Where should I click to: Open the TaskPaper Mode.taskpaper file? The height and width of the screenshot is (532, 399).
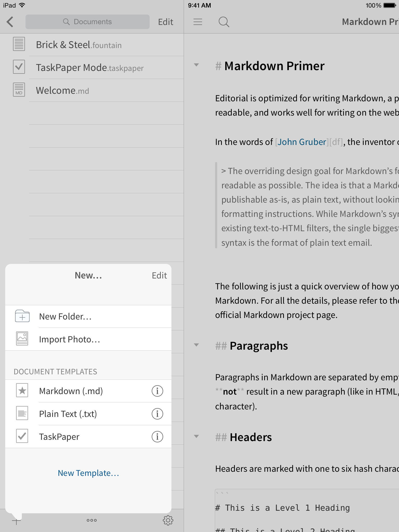tap(90, 68)
